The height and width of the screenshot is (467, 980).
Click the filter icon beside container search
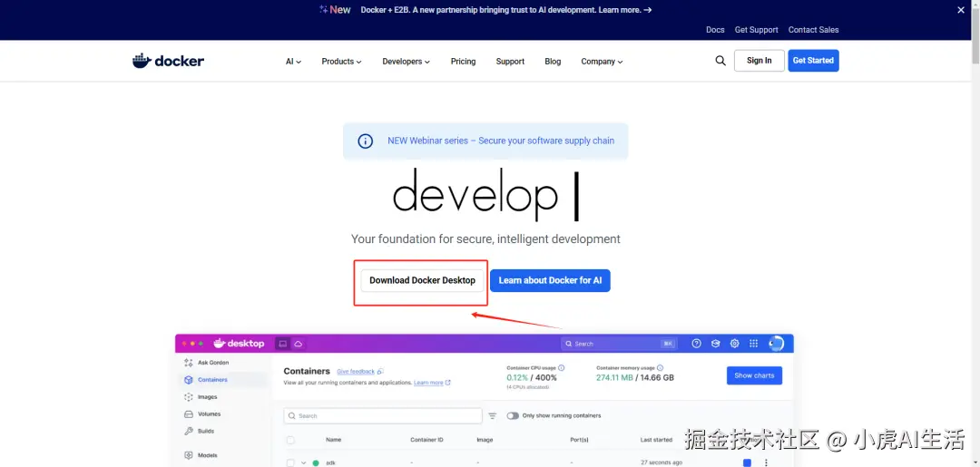(x=493, y=416)
